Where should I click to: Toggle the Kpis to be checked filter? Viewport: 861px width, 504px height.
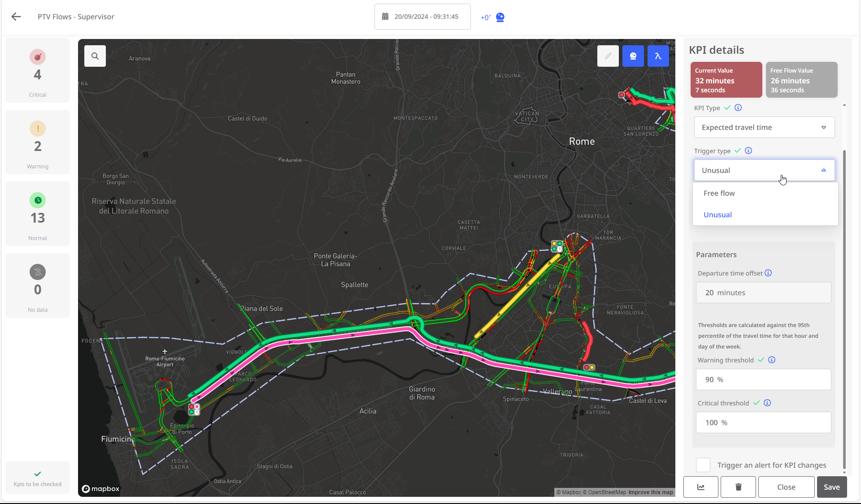38,478
